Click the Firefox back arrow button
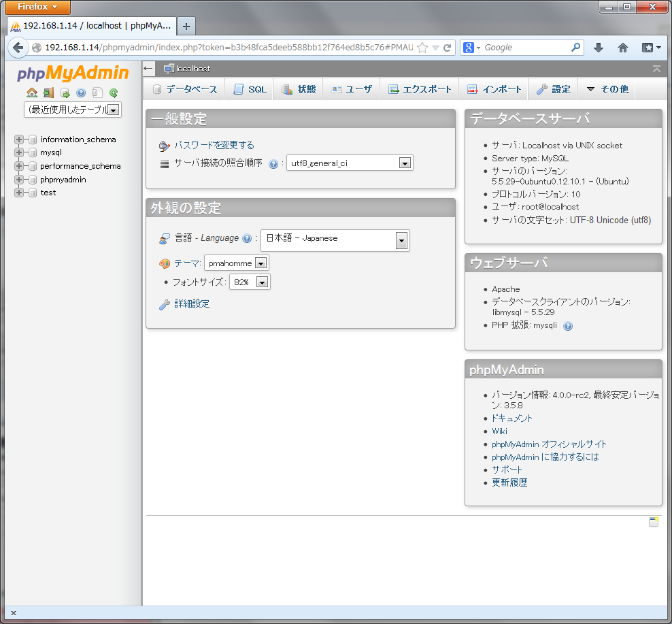Viewport: 672px width, 624px height. point(18,47)
